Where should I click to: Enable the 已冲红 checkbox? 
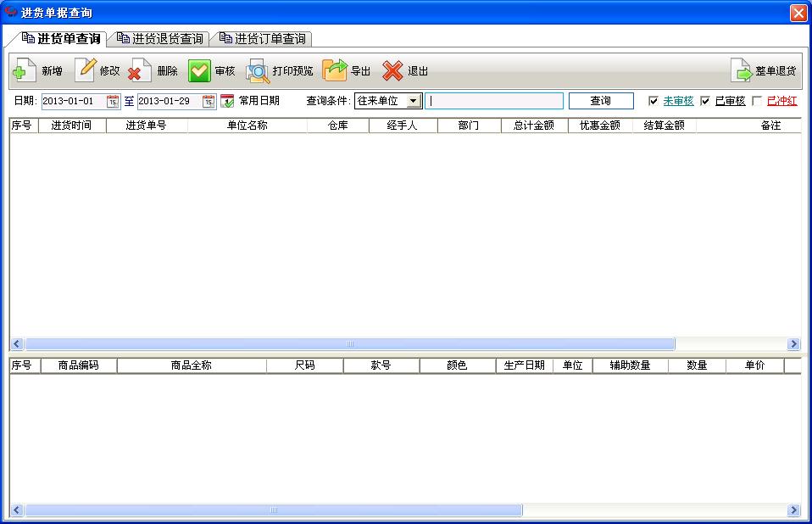(x=757, y=101)
